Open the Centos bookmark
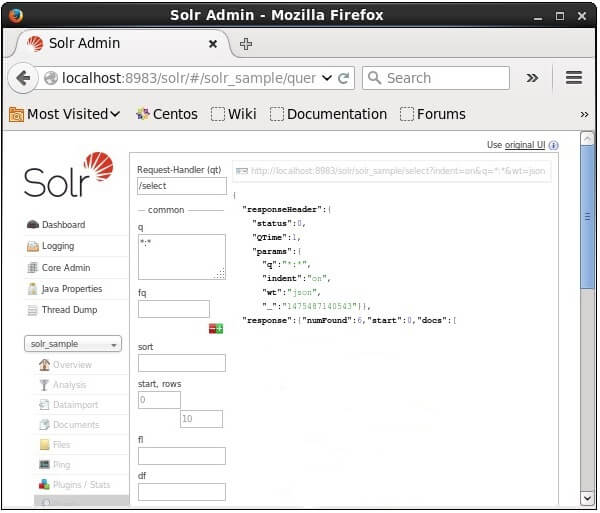Screen dimensions: 600x513 [167, 114]
